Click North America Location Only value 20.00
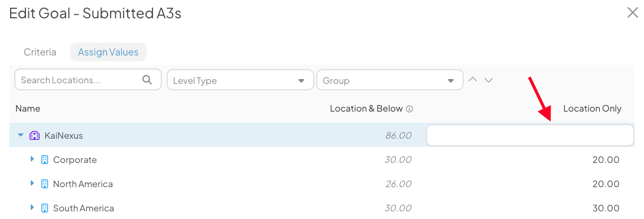Screen dimensions: 644x219 pos(606,184)
